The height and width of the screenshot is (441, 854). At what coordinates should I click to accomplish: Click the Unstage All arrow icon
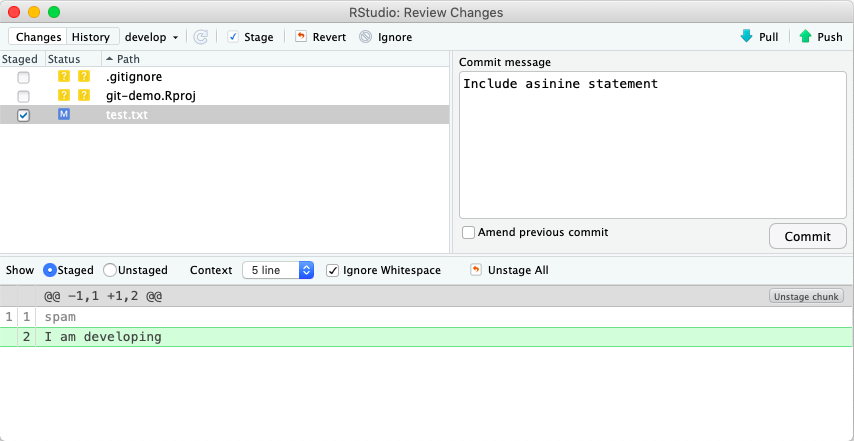(x=476, y=270)
